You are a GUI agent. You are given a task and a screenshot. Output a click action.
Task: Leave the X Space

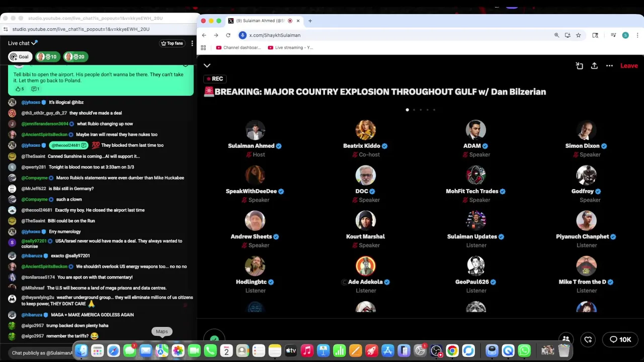click(x=629, y=66)
